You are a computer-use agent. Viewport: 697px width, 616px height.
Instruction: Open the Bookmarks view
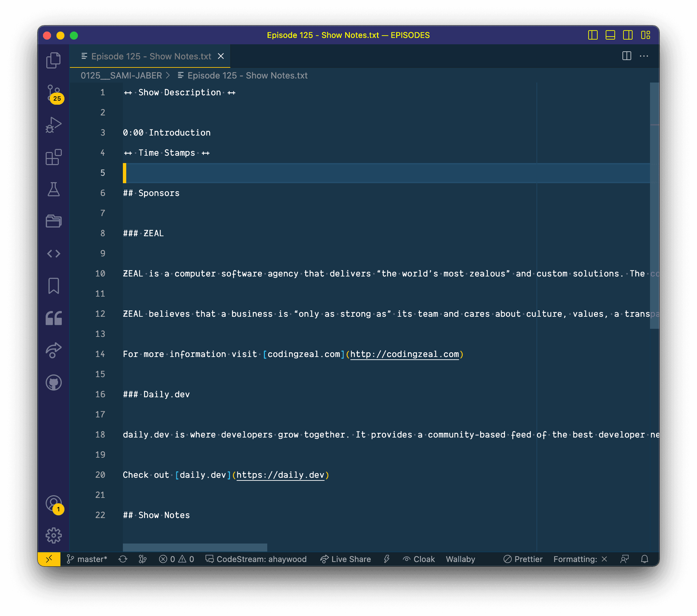[53, 286]
